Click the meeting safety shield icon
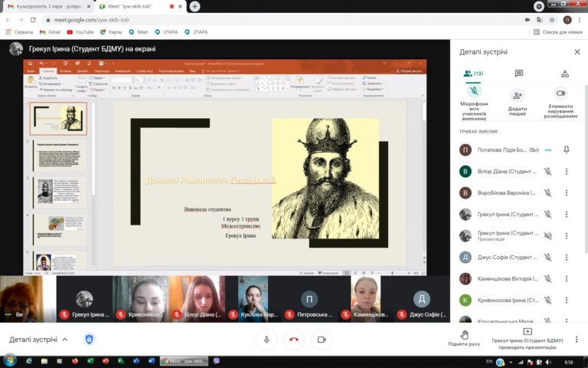 [x=89, y=339]
